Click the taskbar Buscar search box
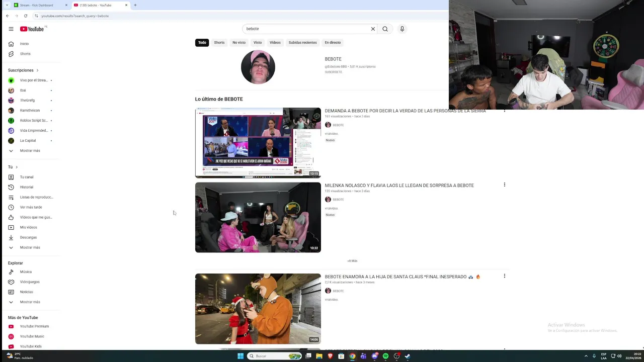This screenshot has width=644, height=362. coord(275,356)
